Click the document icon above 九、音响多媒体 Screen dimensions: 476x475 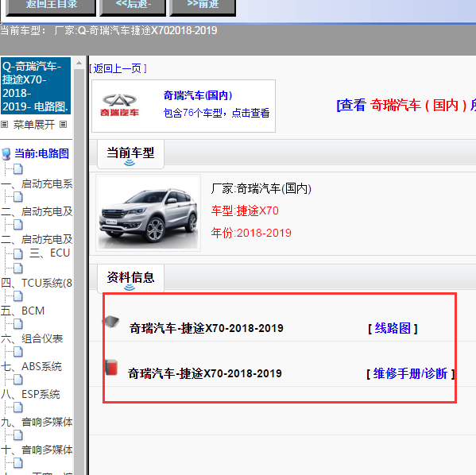click(x=18, y=407)
